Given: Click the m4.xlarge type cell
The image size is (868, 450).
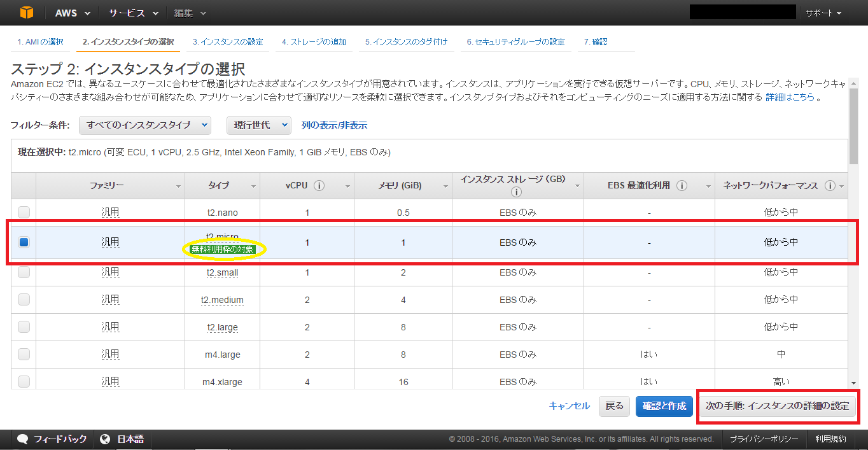Looking at the screenshot, I should [222, 382].
